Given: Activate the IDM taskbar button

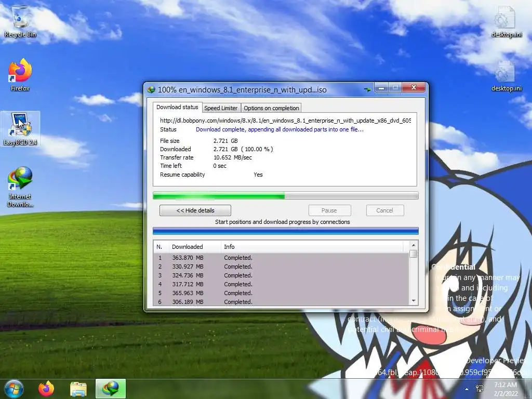Looking at the screenshot, I should 111,389.
